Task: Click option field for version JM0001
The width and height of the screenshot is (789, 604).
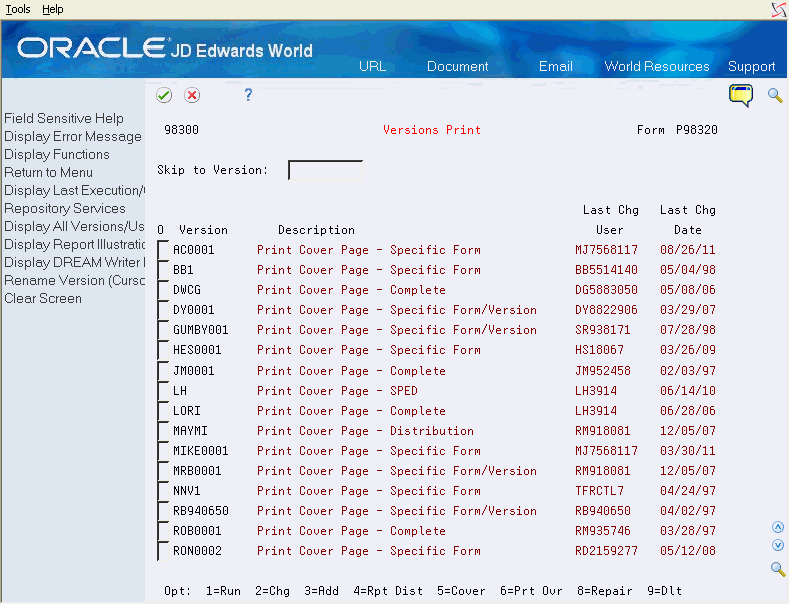Action: tap(163, 371)
